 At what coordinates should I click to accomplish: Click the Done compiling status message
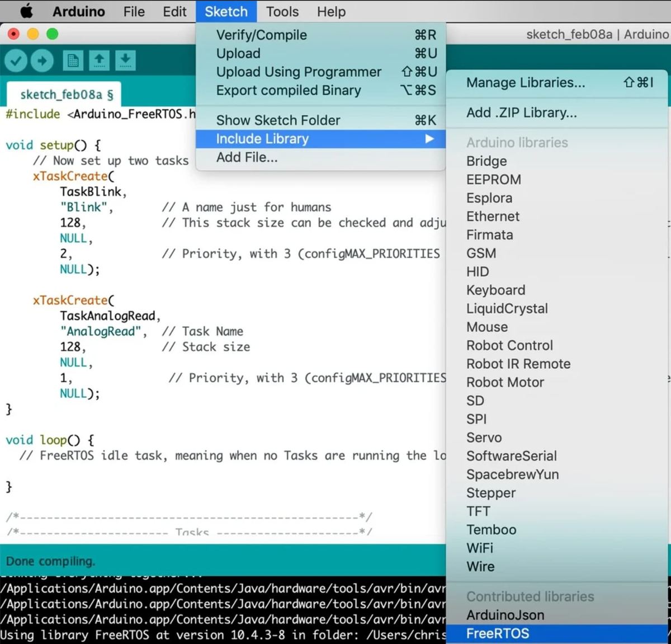(x=50, y=561)
